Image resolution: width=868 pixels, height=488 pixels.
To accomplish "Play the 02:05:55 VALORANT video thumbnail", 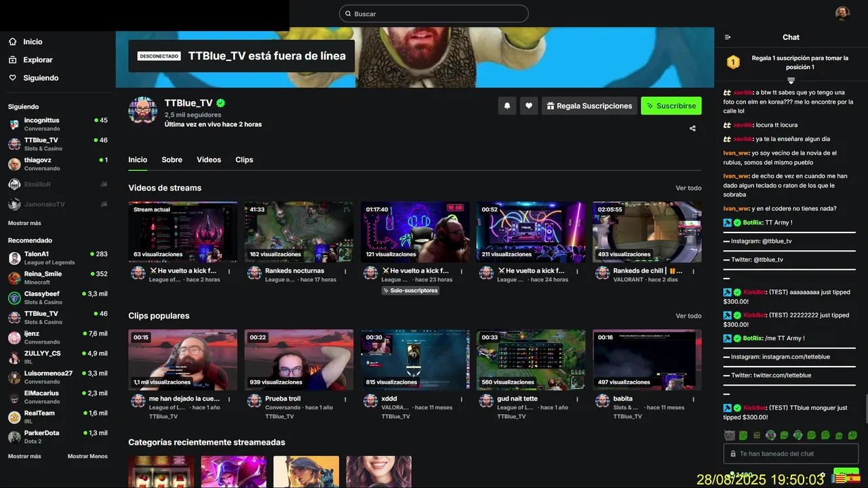I will (647, 232).
